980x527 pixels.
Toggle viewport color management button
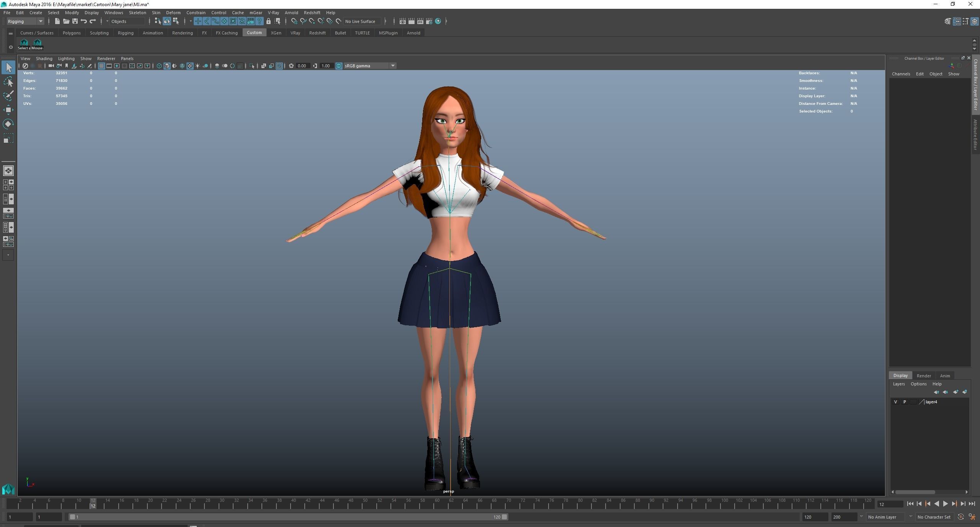(339, 66)
